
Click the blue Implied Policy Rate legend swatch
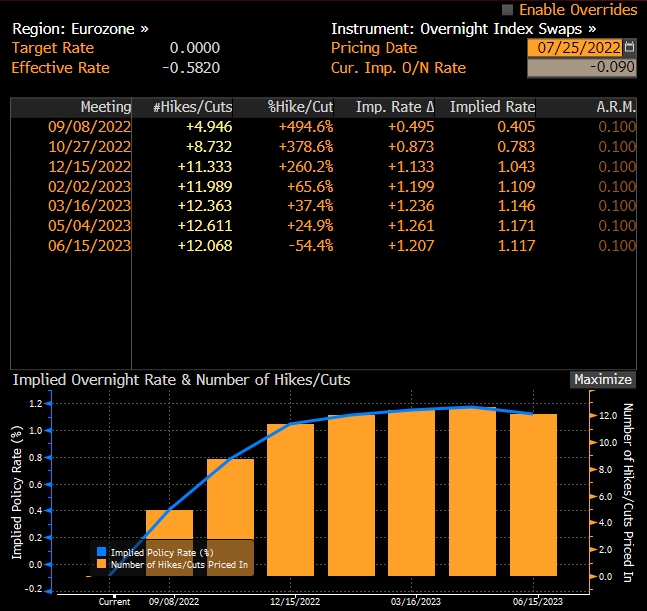(100, 552)
